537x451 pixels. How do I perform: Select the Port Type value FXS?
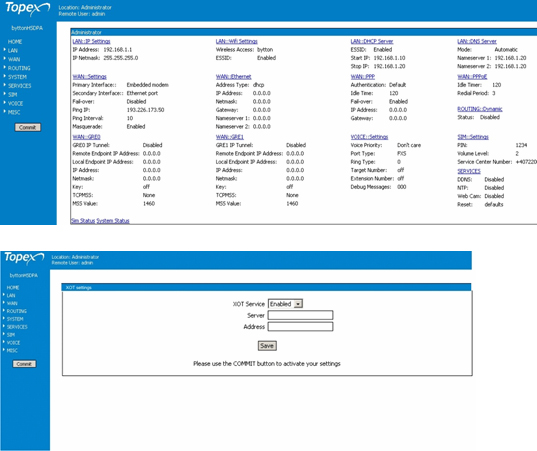coord(402,153)
